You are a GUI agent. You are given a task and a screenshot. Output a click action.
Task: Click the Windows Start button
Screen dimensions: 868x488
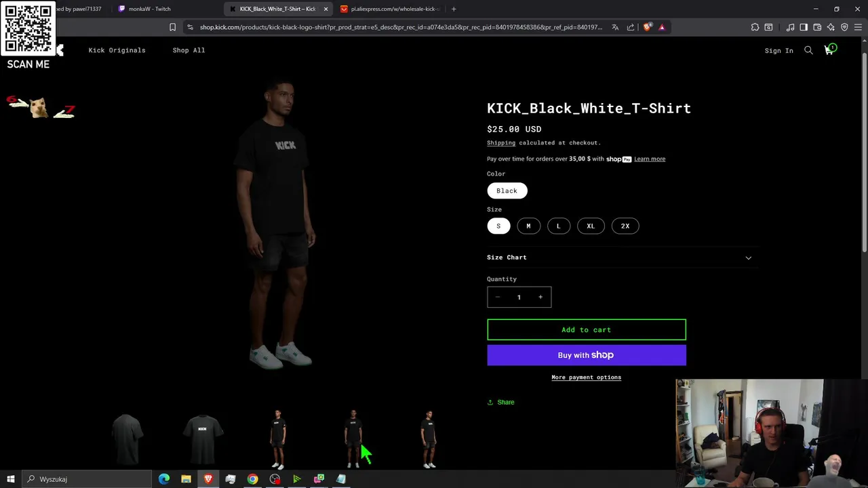coord(11,479)
